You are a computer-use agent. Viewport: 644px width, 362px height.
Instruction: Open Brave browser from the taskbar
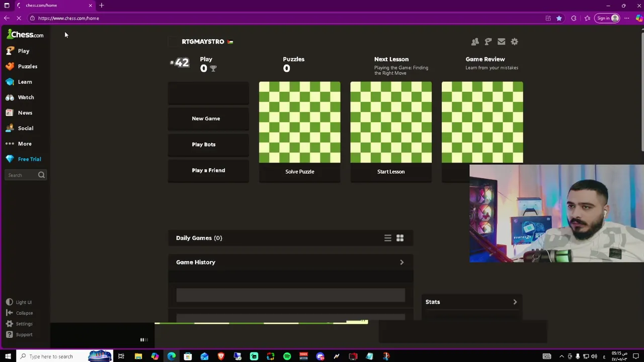pos(221,356)
